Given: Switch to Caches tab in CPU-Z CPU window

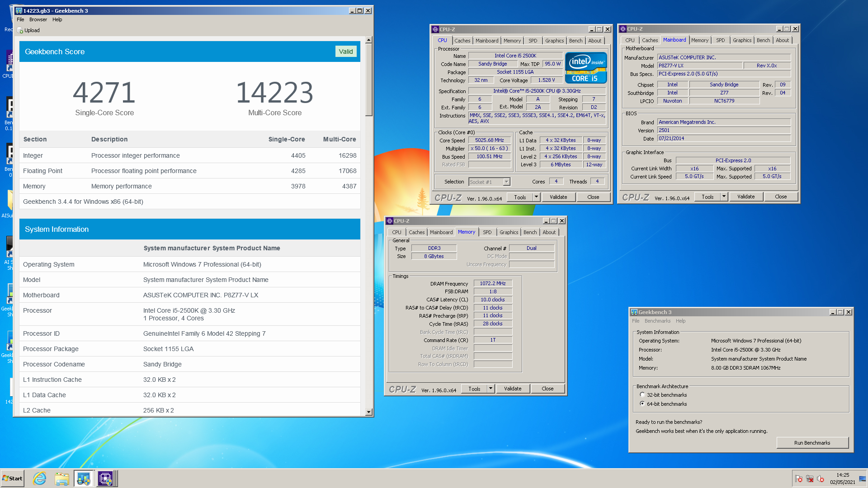Looking at the screenshot, I should pos(462,41).
